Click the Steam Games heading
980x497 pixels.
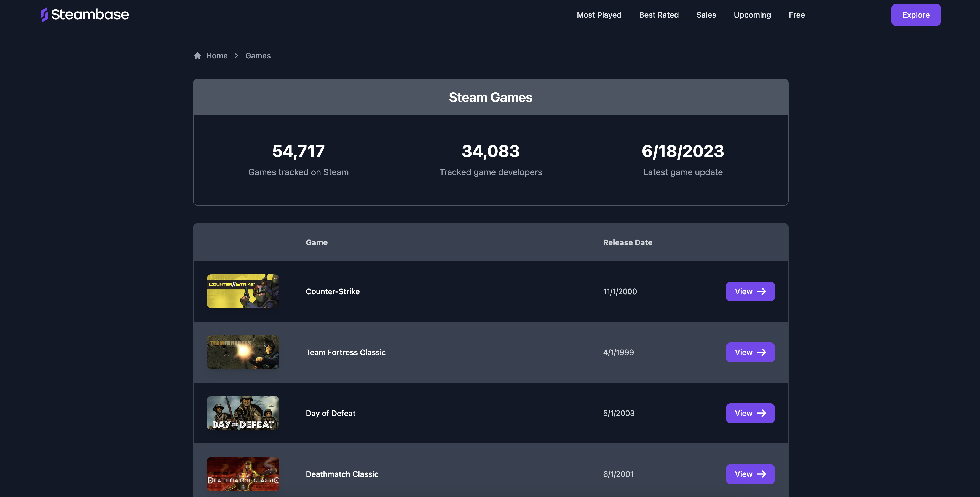pos(490,97)
